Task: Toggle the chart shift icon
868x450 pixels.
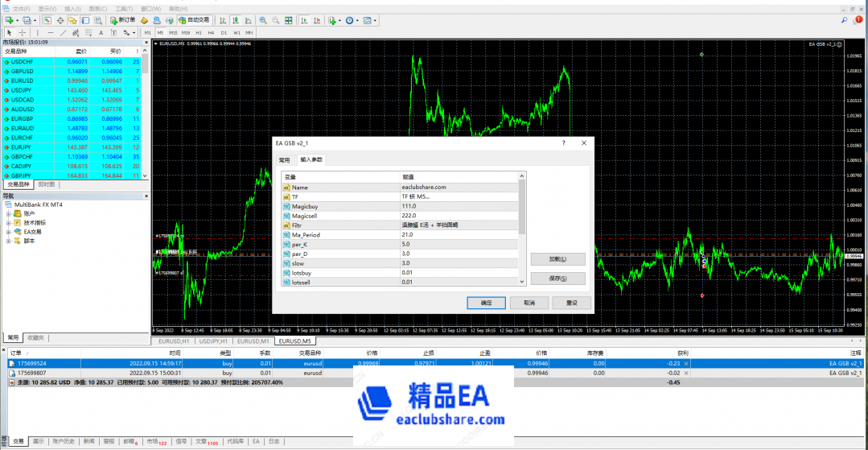Action: pos(317,20)
